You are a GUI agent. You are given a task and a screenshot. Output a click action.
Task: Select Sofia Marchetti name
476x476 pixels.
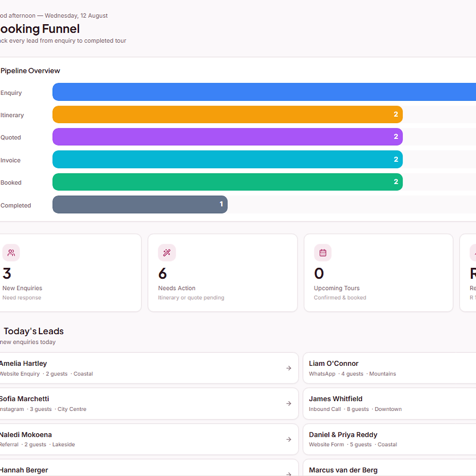pyautogui.click(x=24, y=398)
